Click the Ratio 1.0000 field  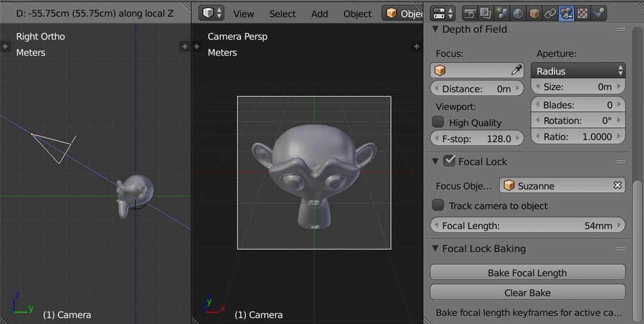tap(578, 136)
